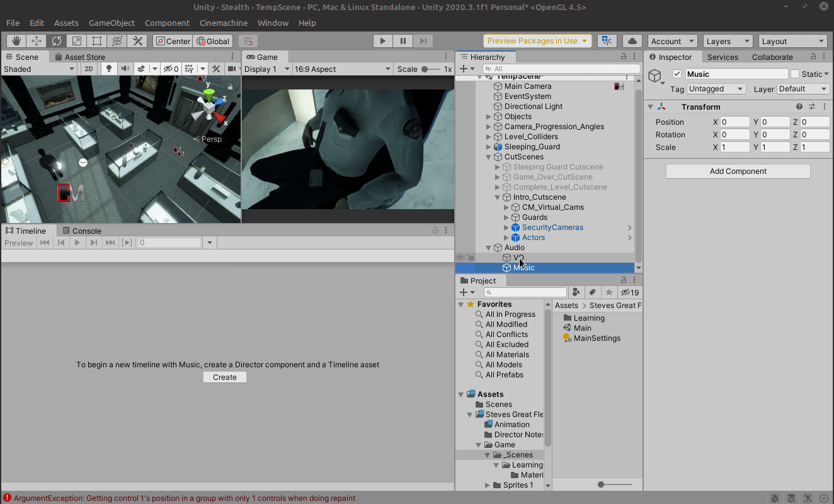Viewport: 834px width, 504px height.
Task: Collapse the CutScenes hierarchy item
Action: 489,157
